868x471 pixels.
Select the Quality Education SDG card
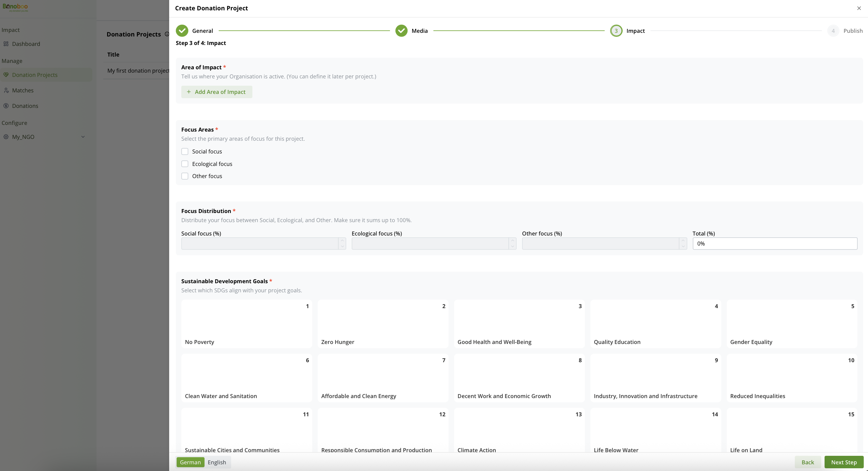[655, 324]
